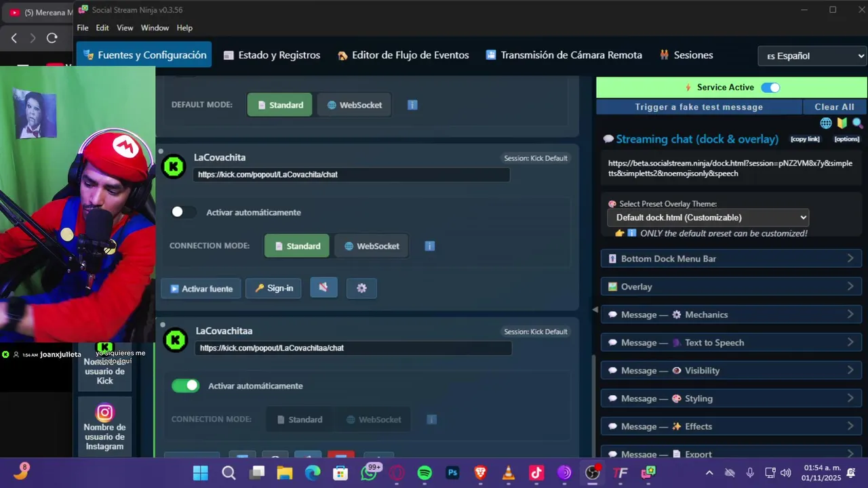The image size is (868, 488).
Task: Open Windows Search in the taskbar
Action: point(229,473)
